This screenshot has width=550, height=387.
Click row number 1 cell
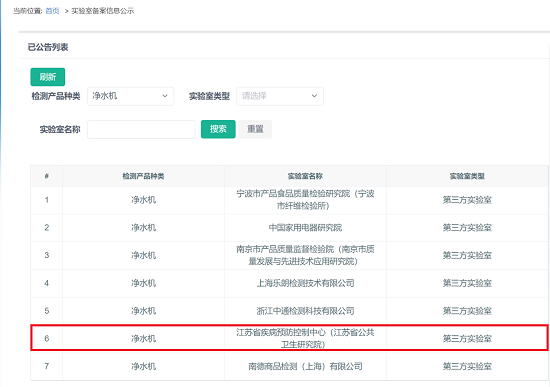[x=47, y=200]
